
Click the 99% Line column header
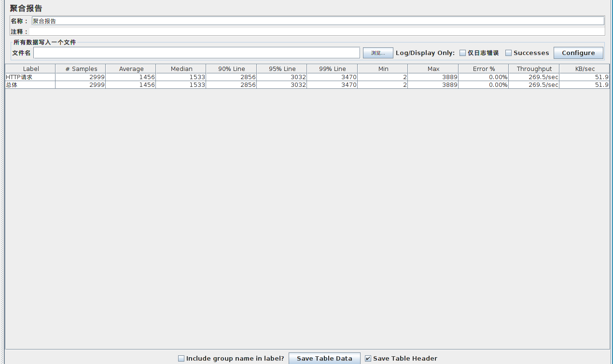[x=332, y=69]
